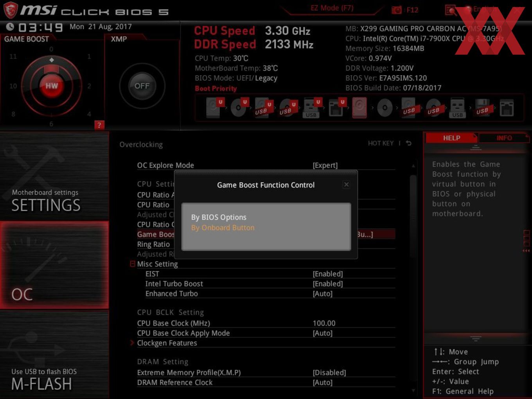Switch to the HELP tab
The width and height of the screenshot is (532, 399).
pyautogui.click(x=451, y=138)
